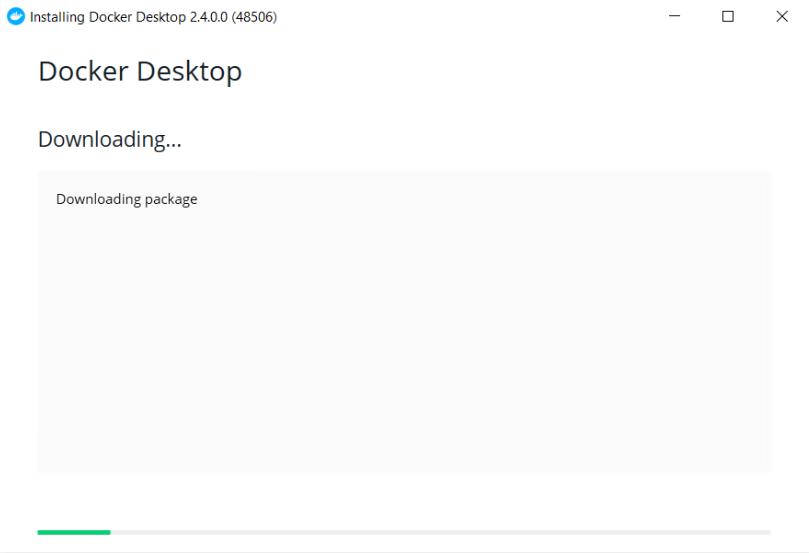Click the build number (48506) in title bar
809x553 pixels.
254,17
